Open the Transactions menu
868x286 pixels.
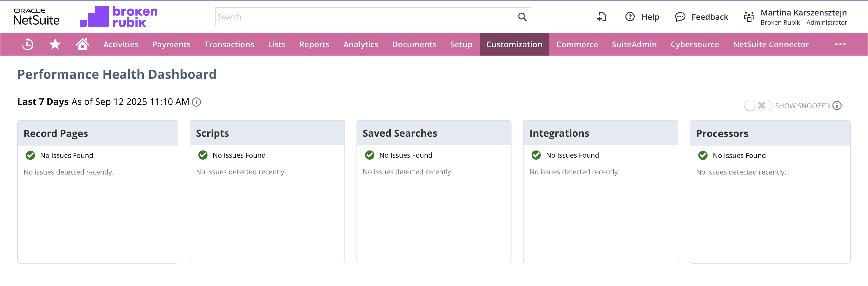[x=229, y=44]
